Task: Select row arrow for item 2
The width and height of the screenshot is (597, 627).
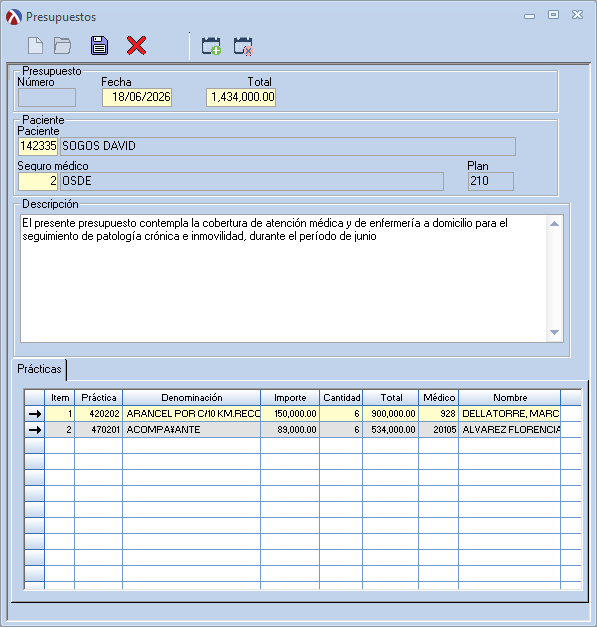Action: [35, 430]
